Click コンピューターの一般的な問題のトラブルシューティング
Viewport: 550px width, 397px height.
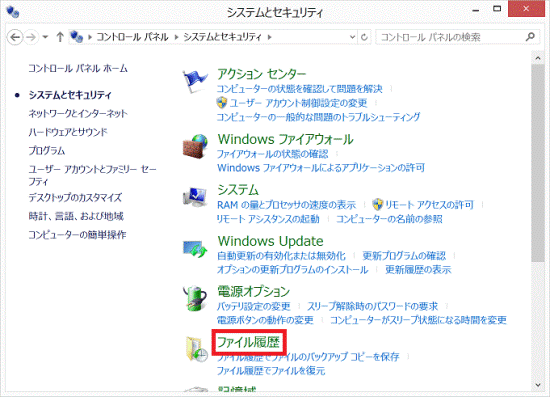[x=318, y=117]
